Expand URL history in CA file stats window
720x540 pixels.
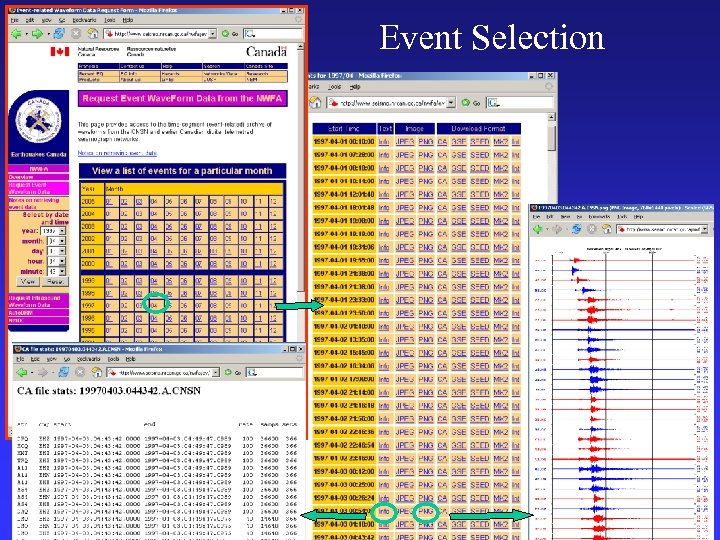click(x=215, y=372)
